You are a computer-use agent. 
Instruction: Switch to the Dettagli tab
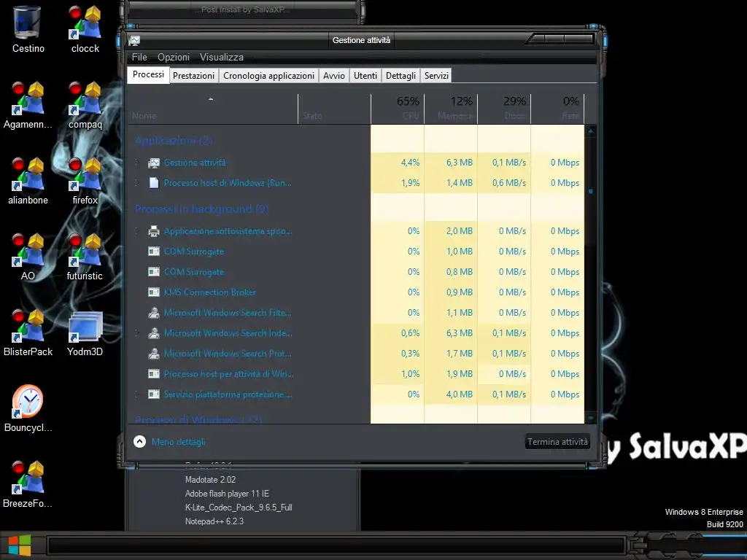[x=400, y=76]
